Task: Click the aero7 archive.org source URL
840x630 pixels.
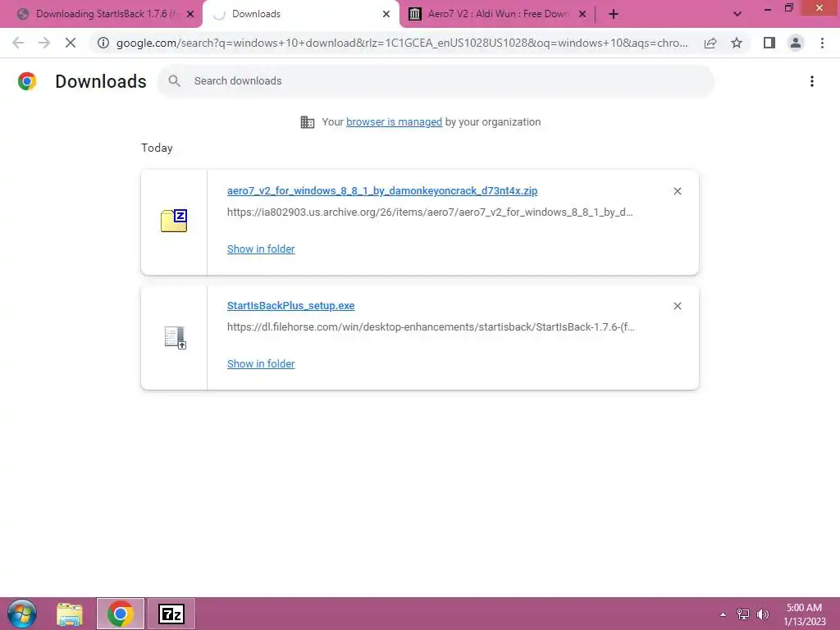Action: [x=430, y=212]
